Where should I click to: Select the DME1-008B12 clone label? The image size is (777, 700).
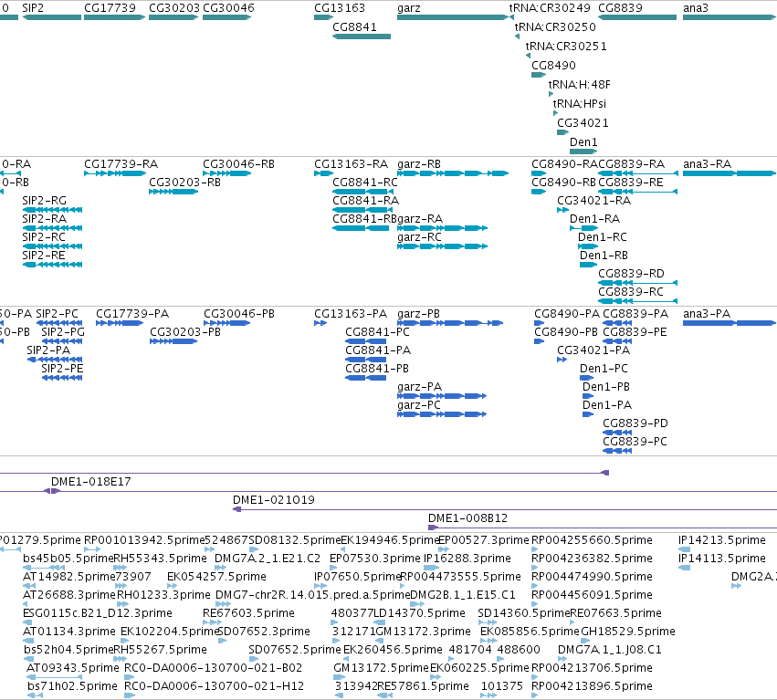(467, 518)
